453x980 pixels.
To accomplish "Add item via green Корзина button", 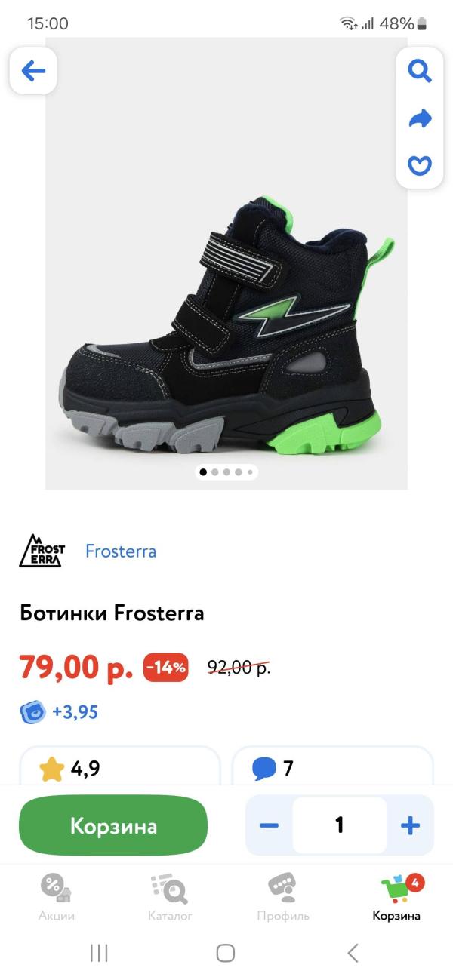I will pos(113,825).
